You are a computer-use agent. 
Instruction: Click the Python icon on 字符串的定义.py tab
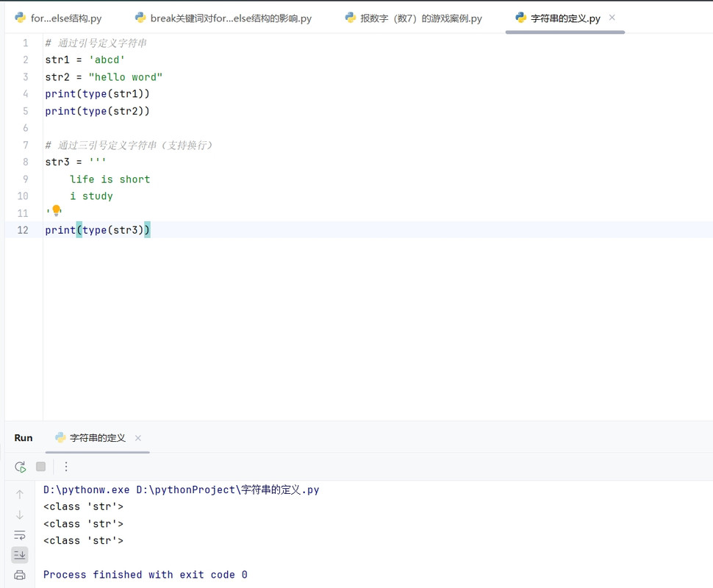(x=520, y=18)
